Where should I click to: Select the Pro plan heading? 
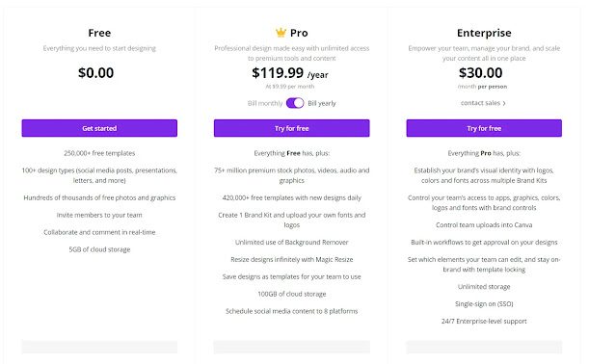[299, 33]
